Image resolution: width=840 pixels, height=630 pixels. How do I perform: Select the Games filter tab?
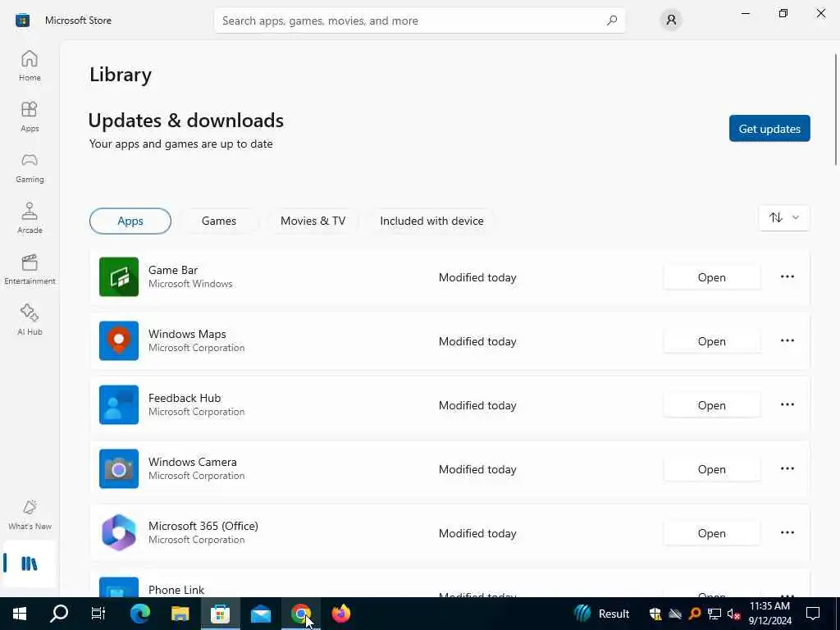click(218, 221)
